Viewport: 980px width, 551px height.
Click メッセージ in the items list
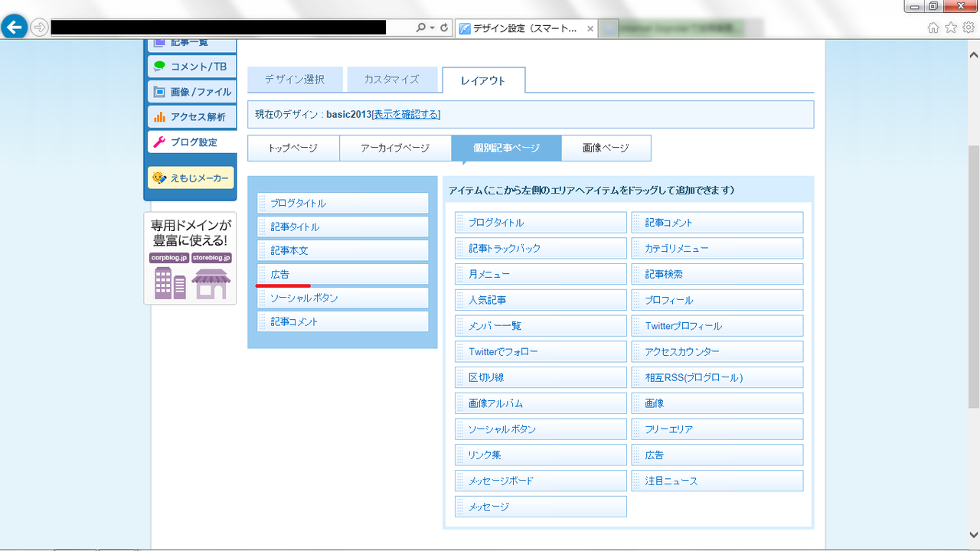point(541,507)
